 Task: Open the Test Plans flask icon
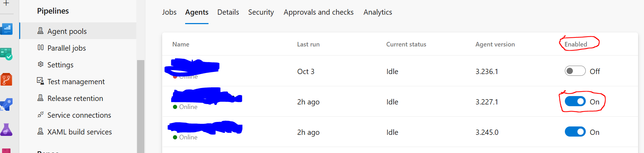coord(6,130)
